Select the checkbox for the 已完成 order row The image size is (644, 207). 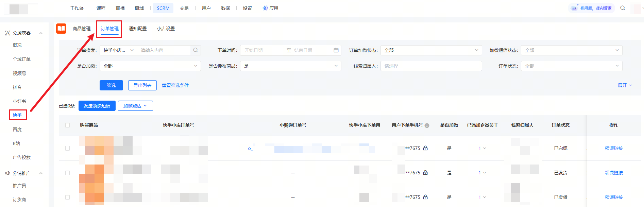(x=67, y=148)
